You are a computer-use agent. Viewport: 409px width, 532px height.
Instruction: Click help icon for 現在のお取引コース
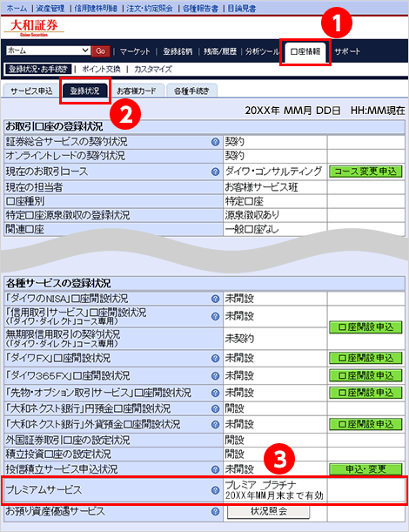(x=215, y=172)
